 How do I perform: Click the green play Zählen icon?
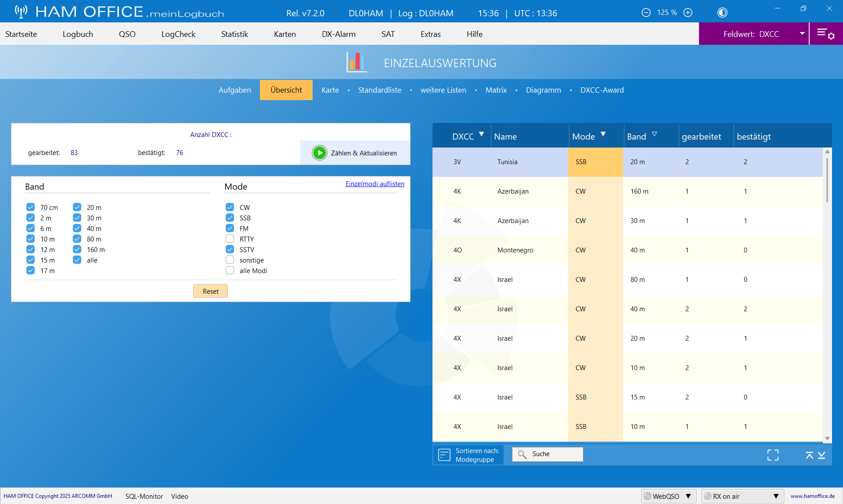[320, 153]
